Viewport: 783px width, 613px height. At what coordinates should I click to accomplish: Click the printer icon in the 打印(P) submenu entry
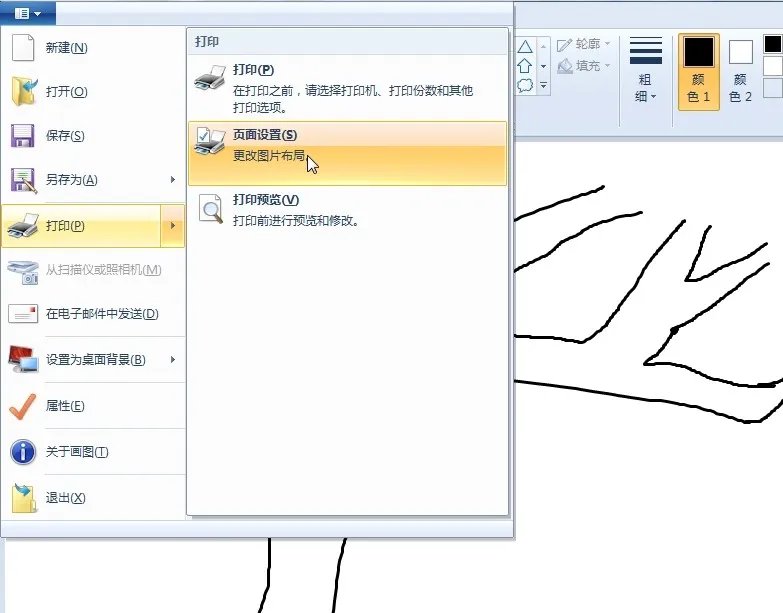click(x=210, y=77)
